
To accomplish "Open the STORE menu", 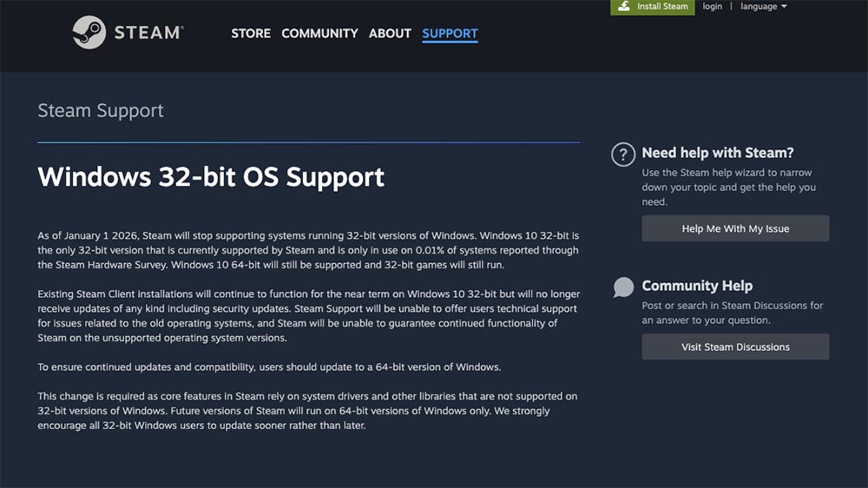I will tap(251, 33).
